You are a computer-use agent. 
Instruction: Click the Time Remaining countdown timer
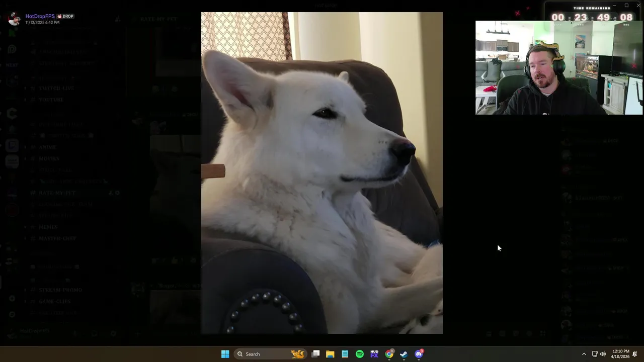[592, 15]
